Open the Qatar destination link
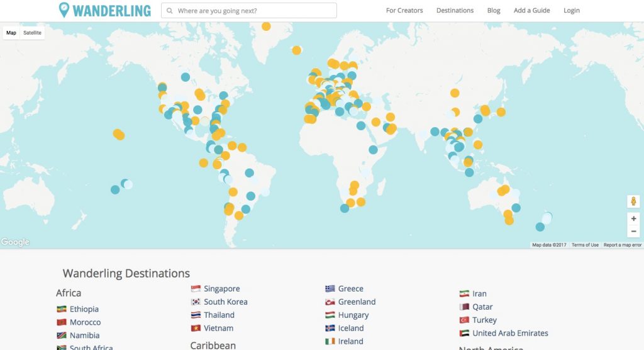Screen dimensions: 644x350 point(482,307)
